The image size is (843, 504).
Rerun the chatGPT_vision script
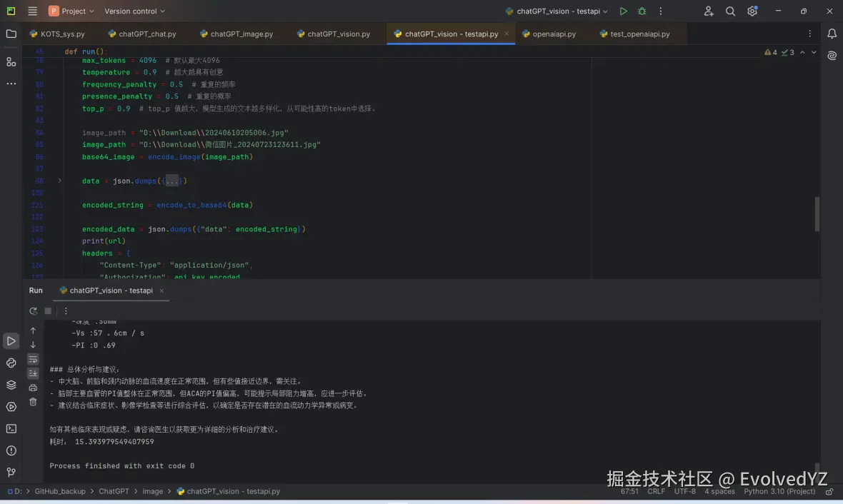33,311
